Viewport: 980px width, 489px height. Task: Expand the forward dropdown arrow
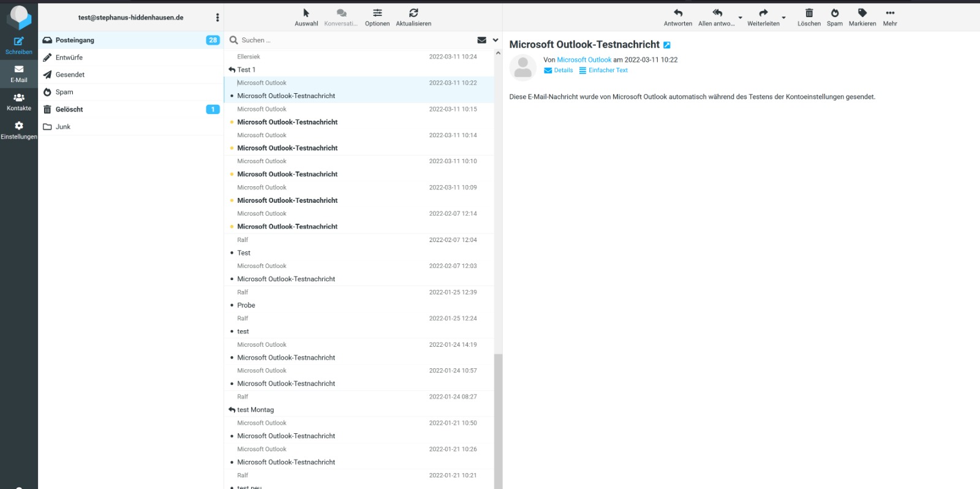pos(783,18)
